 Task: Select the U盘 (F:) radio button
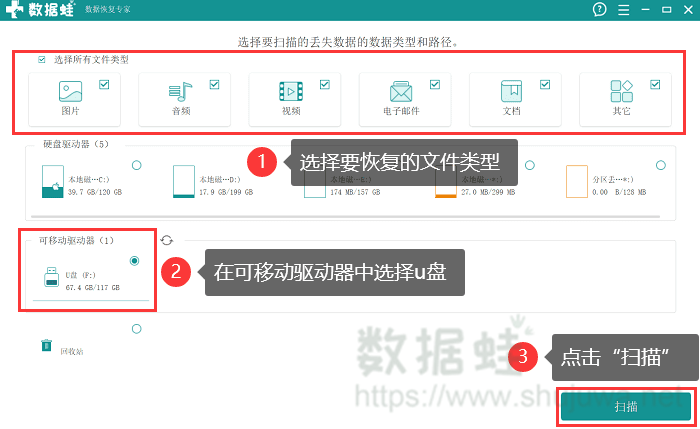134,261
